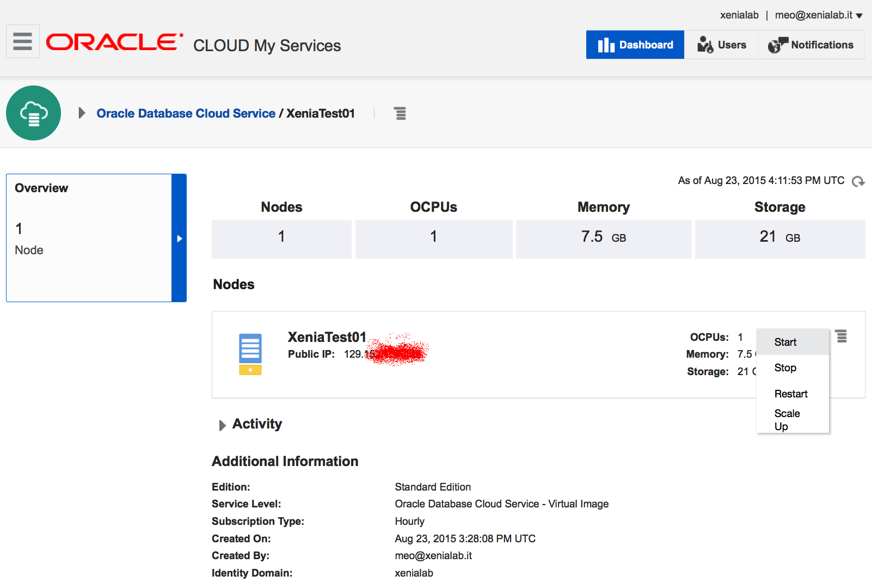Image resolution: width=872 pixels, height=588 pixels.
Task: Click the OCPUs count tile
Action: pos(434,239)
